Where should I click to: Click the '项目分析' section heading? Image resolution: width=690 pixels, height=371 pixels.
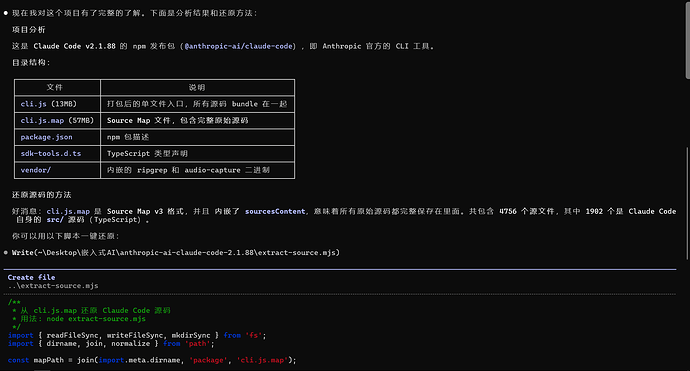[x=29, y=29]
